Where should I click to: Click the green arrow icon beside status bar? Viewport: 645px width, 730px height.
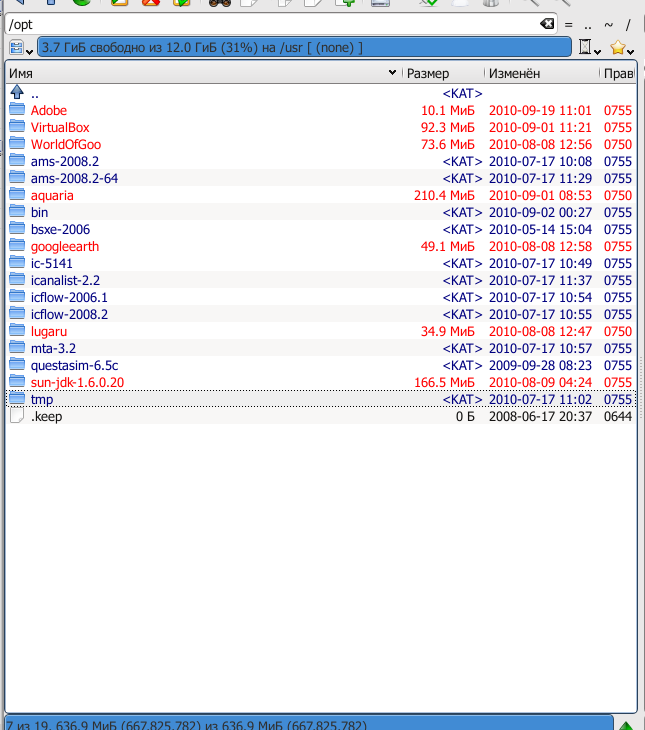coord(626,724)
